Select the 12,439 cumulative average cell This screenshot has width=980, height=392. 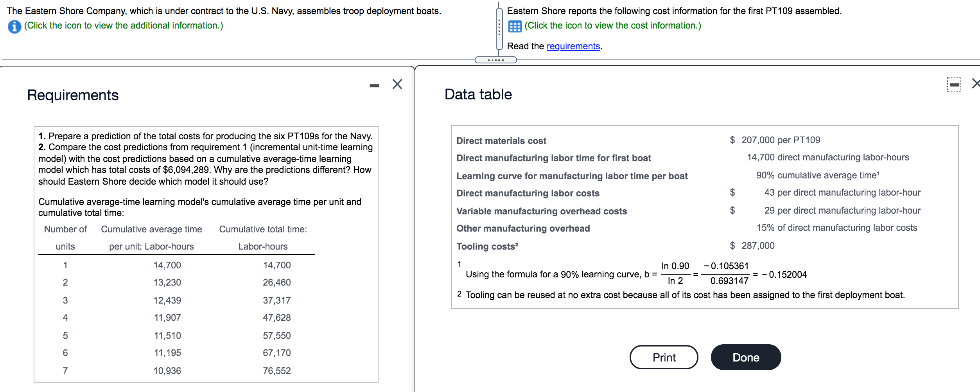coord(167,300)
